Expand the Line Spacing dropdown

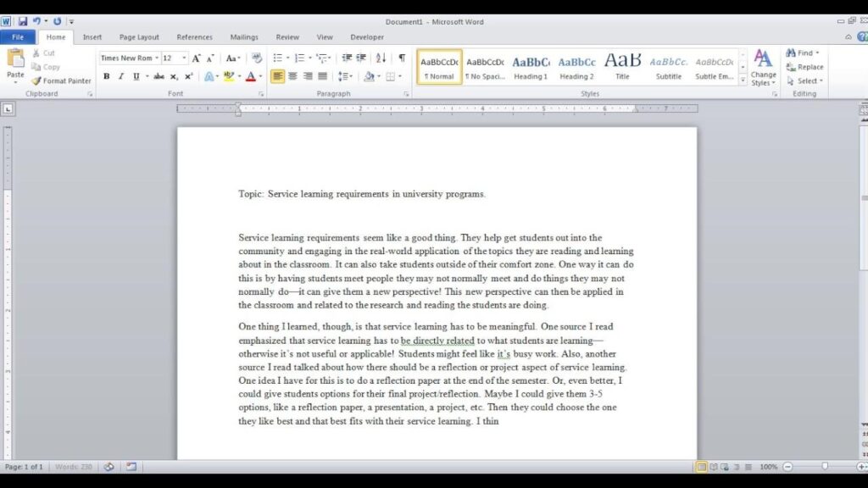[x=348, y=76]
